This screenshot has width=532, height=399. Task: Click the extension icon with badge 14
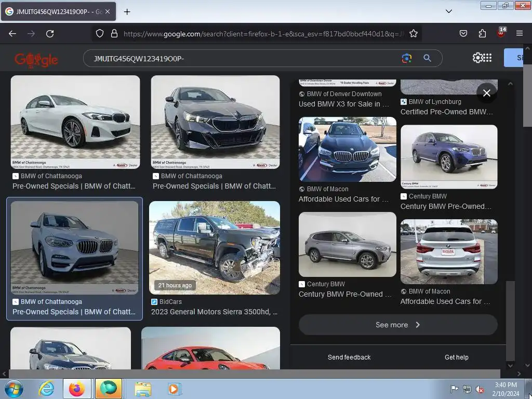coord(501,33)
